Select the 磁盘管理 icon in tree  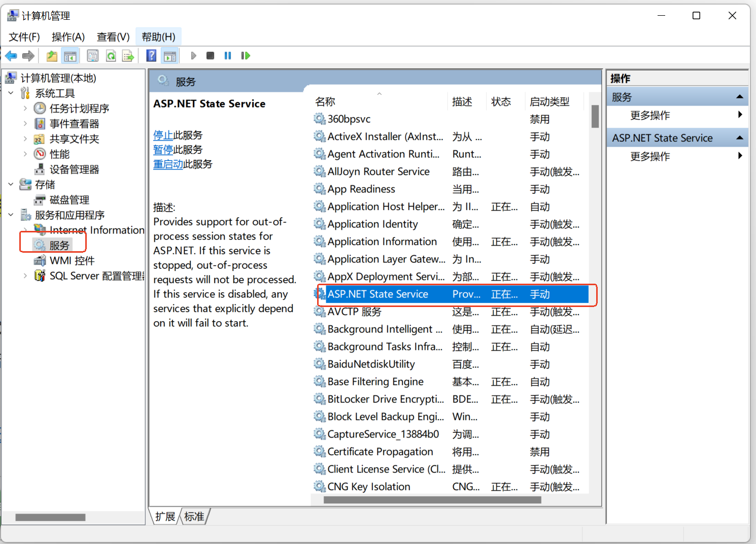click(40, 199)
